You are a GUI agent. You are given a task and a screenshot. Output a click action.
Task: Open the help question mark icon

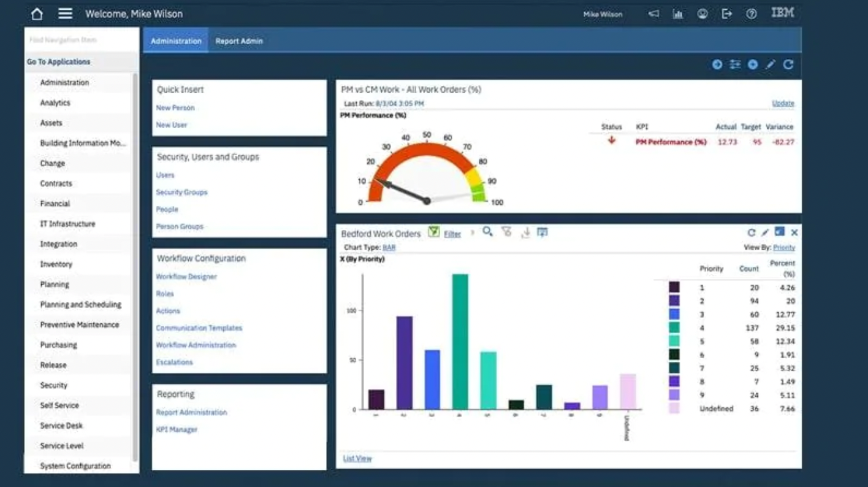click(x=751, y=14)
